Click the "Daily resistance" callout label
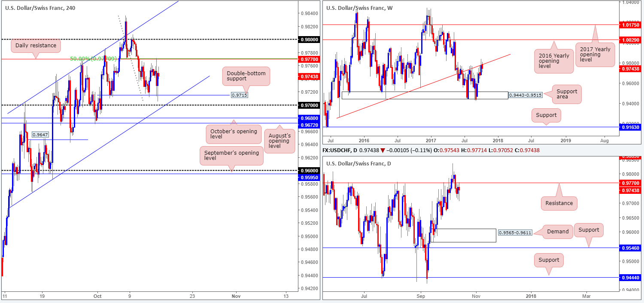 coord(36,45)
